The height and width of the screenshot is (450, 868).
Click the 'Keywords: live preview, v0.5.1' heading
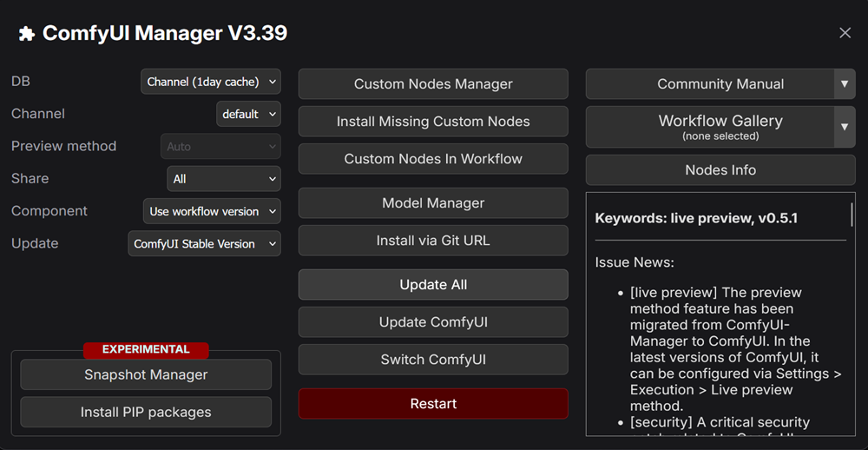(696, 218)
